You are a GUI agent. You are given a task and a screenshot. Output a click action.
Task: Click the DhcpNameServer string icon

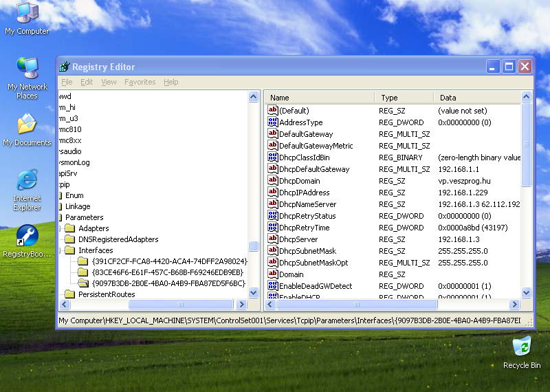coord(272,204)
